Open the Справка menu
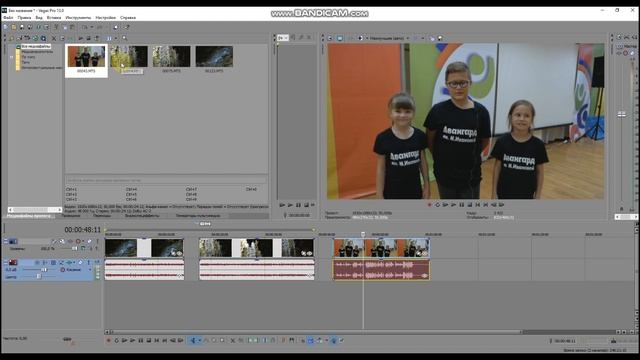Viewport: 640px width, 360px height. click(x=128, y=18)
